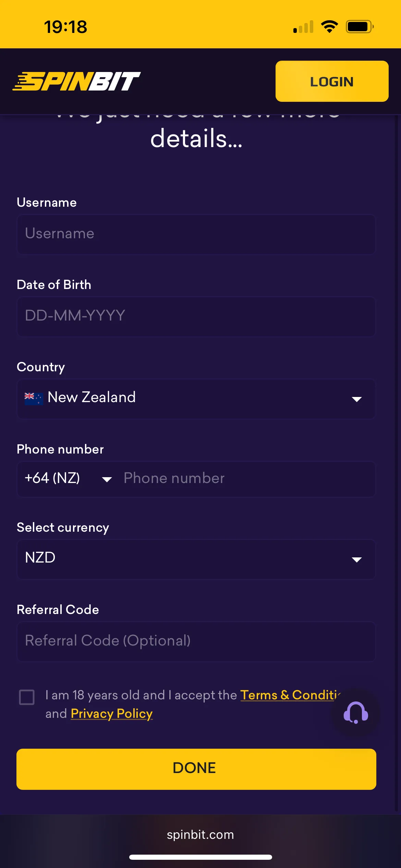Tap the currency dropdown arrow
Viewport: 401px width, 868px height.
[x=357, y=559]
